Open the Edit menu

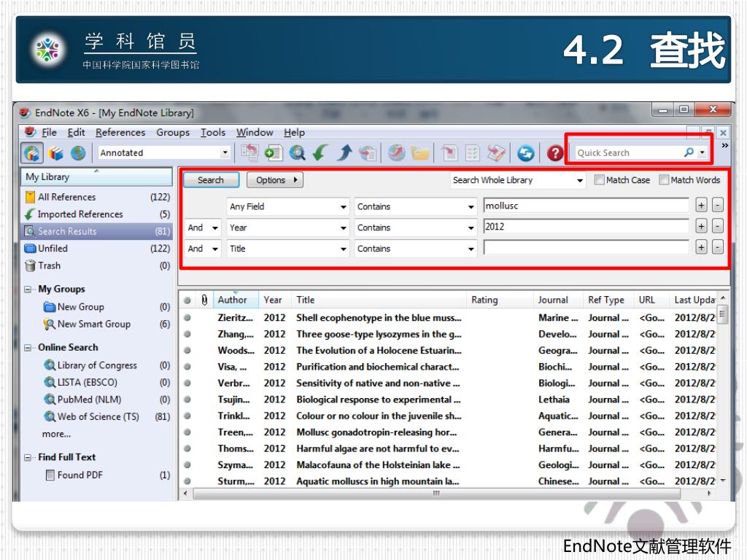(76, 133)
